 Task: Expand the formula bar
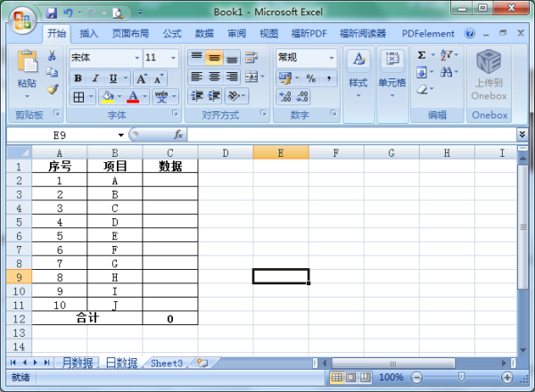point(522,135)
